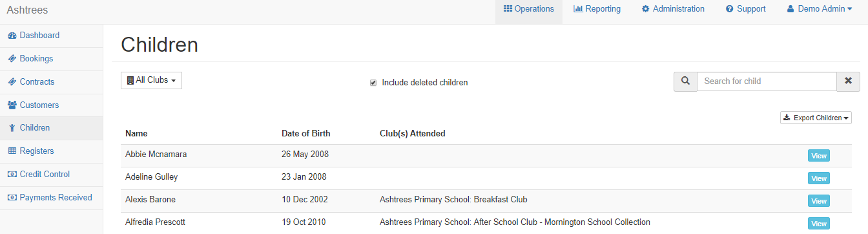View Alexis Barone's record

point(818,201)
